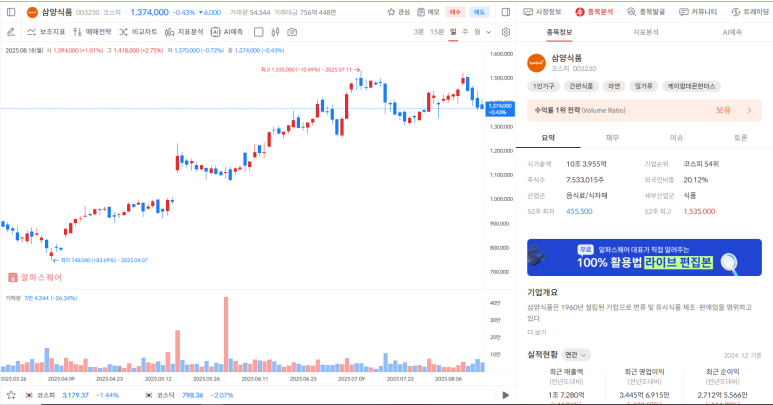773x405 pixels.
Task: Select the 월 monthly interval
Action: pos(477,32)
